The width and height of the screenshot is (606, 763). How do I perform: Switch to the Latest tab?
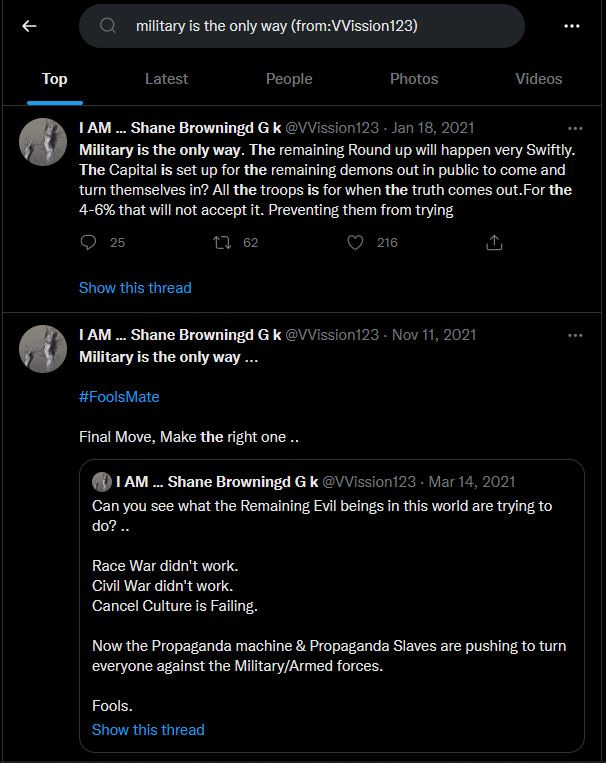166,79
